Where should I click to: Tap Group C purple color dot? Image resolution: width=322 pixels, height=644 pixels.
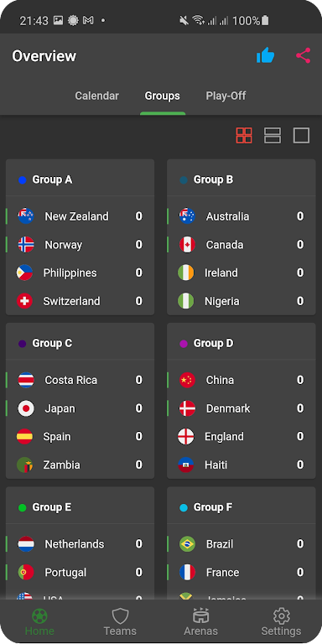[23, 344]
